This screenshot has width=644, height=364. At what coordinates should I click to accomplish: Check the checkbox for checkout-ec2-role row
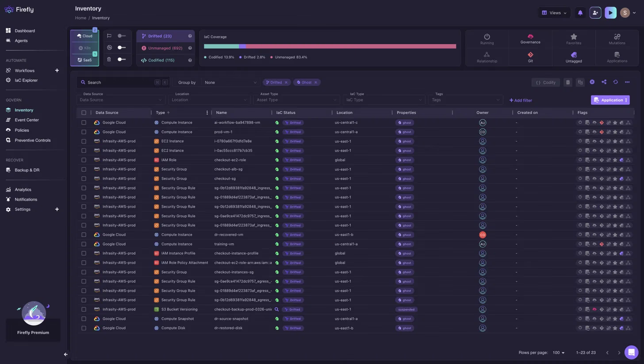point(84,160)
